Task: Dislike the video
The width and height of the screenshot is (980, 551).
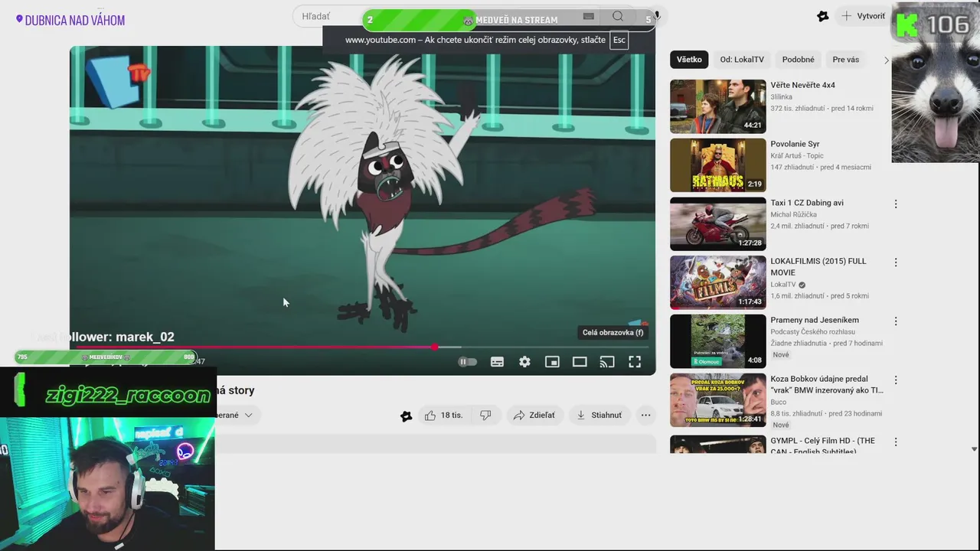Action: (485, 415)
